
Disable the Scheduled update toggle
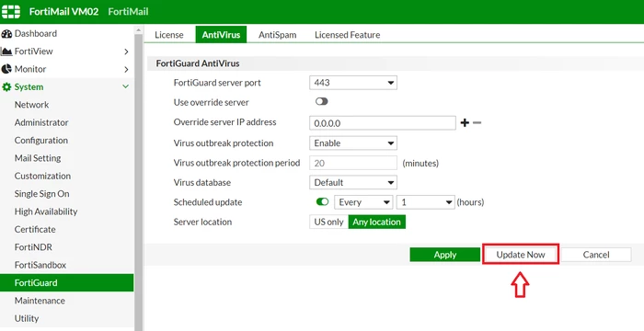point(322,201)
